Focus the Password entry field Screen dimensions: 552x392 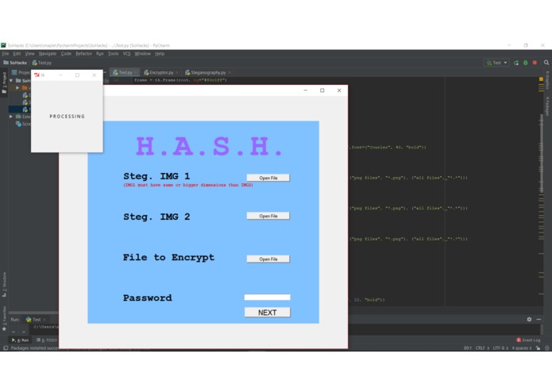coord(267,297)
